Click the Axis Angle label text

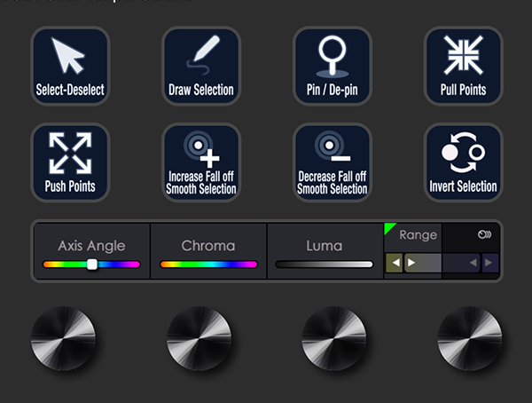[91, 246]
